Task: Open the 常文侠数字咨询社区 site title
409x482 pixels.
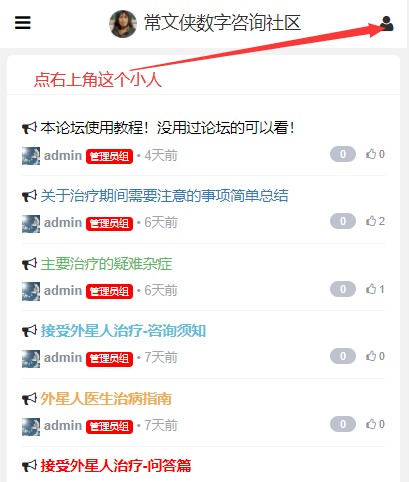Action: point(222,23)
